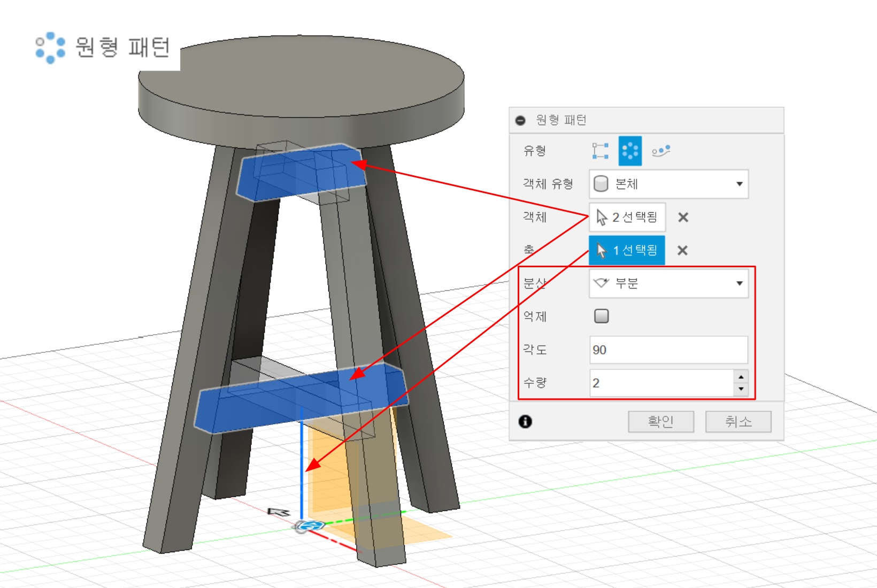Click the round stool seat top
This screenshot has width=877, height=588.
coord(301,76)
